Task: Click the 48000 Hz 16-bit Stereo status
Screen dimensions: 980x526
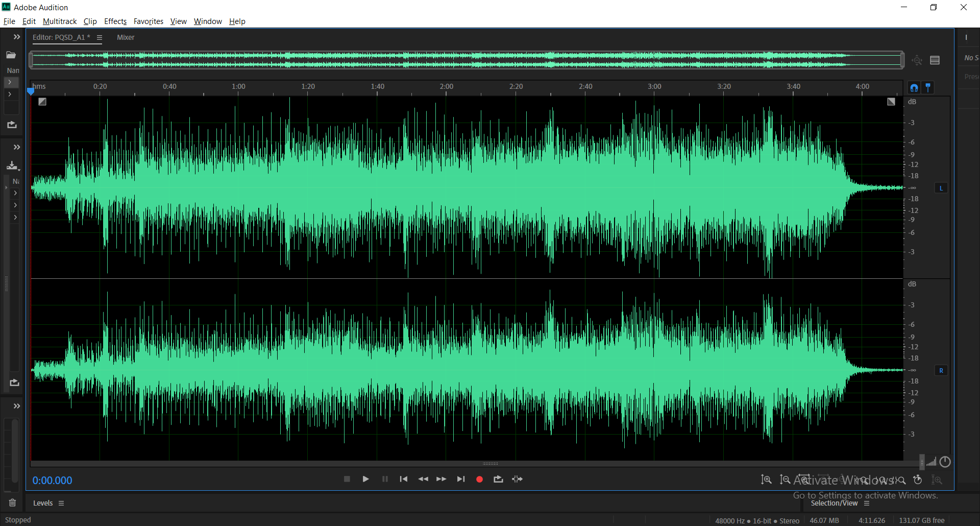Action: tap(757, 520)
